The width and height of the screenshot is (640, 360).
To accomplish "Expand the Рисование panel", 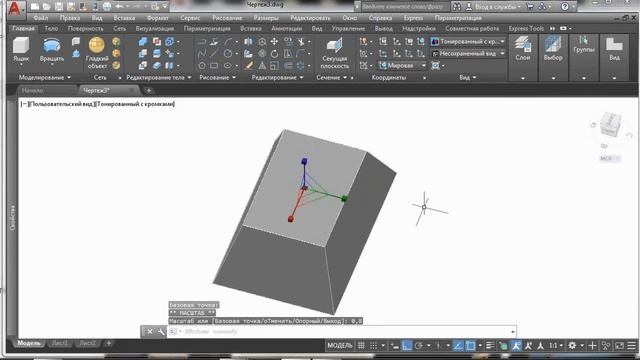I will 218,78.
